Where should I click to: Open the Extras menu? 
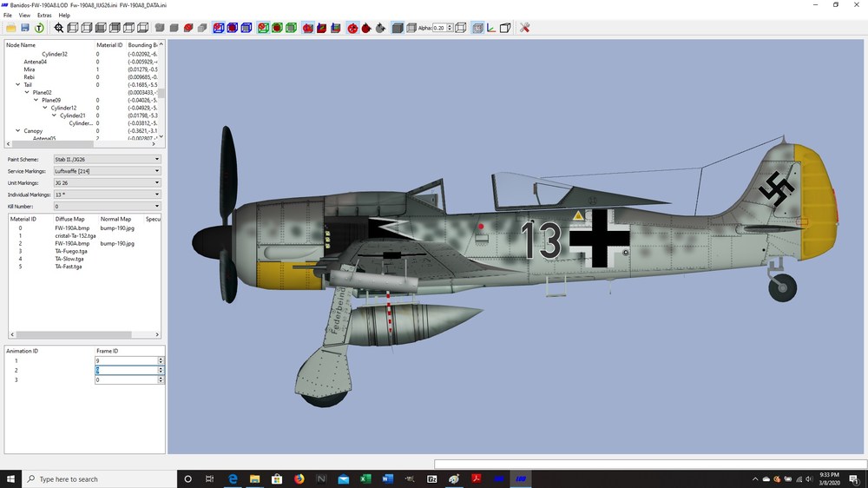[44, 16]
